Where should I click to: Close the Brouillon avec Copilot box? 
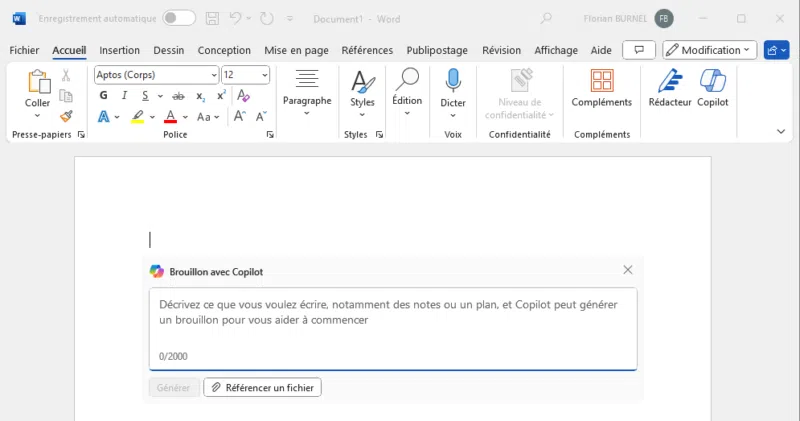[628, 270]
